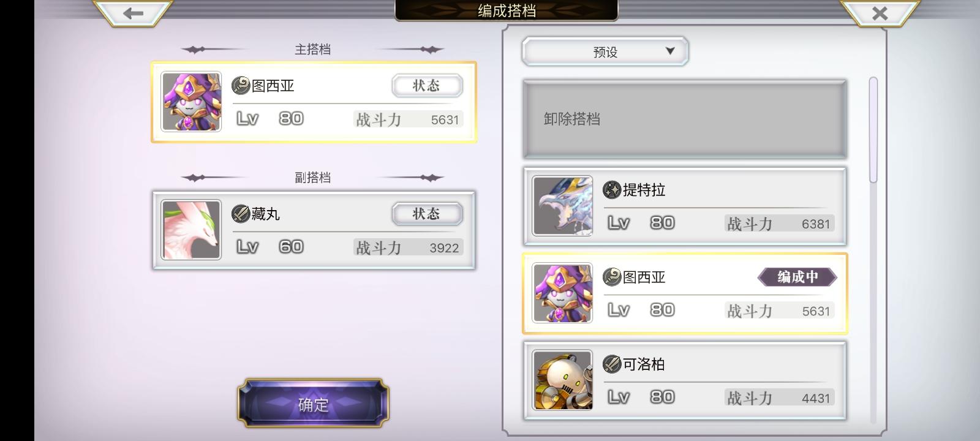Click staff class icon beside list 图西亚
This screenshot has width=980, height=441.
[612, 277]
